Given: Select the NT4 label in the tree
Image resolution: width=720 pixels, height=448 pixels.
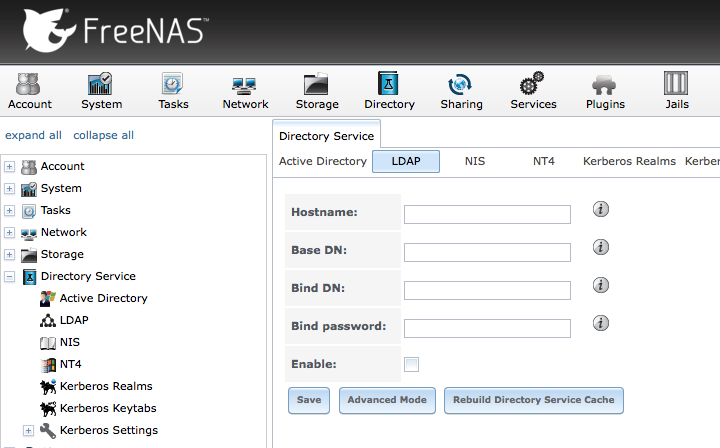Looking at the screenshot, I should pos(71,364).
